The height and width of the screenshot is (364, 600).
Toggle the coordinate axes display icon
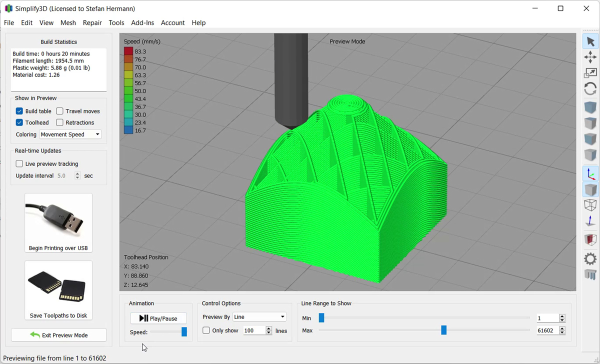[x=590, y=173]
